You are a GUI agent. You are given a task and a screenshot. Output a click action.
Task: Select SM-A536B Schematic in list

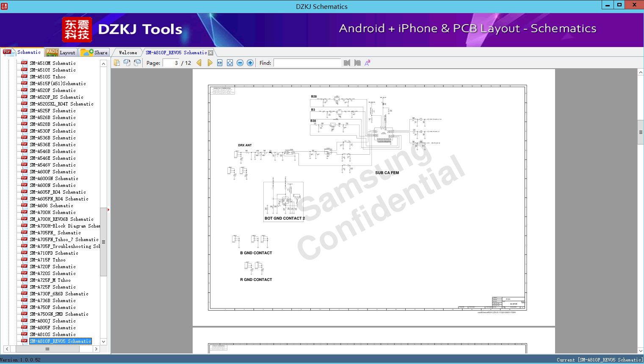click(x=53, y=138)
